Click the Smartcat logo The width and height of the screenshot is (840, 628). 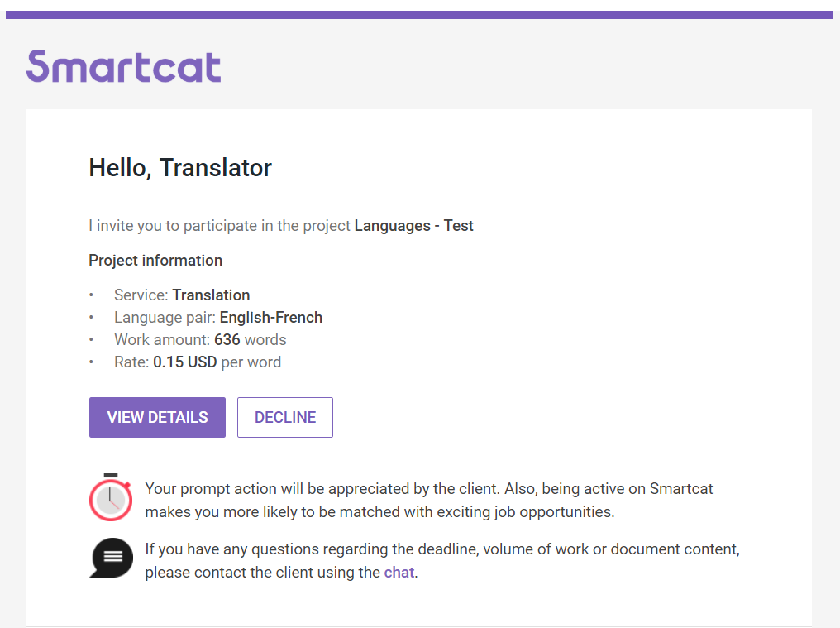pyautogui.click(x=124, y=66)
